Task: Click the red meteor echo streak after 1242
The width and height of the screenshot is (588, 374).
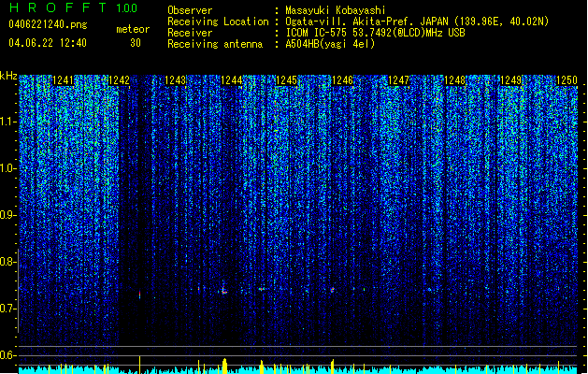Action: 140,295
